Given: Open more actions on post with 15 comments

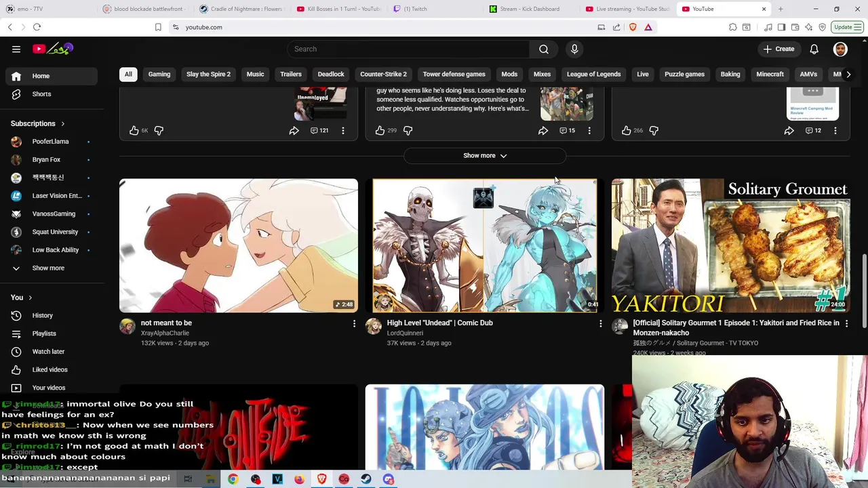Looking at the screenshot, I should tap(589, 130).
